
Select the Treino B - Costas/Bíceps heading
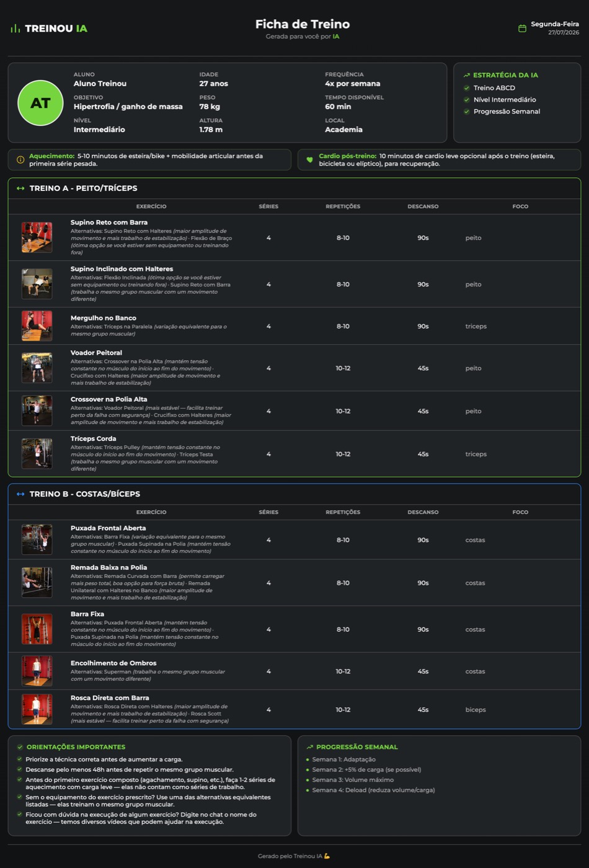[x=85, y=494]
